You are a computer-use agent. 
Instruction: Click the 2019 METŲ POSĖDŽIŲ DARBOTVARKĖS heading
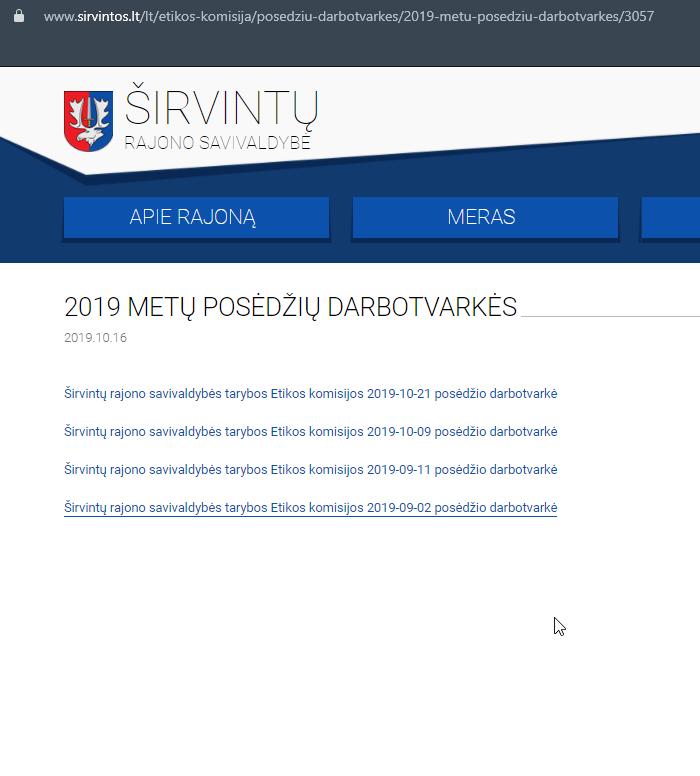(x=290, y=307)
